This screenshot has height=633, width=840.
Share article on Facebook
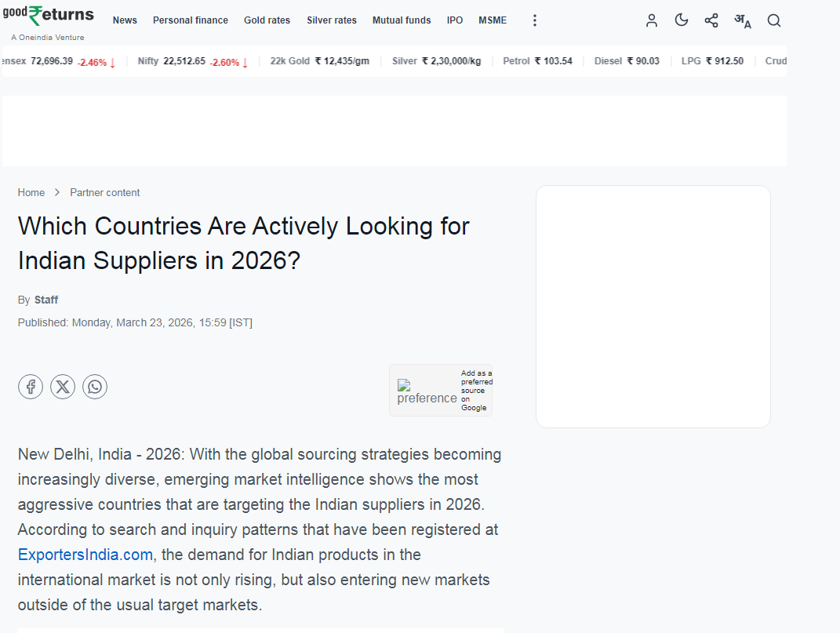(x=31, y=387)
